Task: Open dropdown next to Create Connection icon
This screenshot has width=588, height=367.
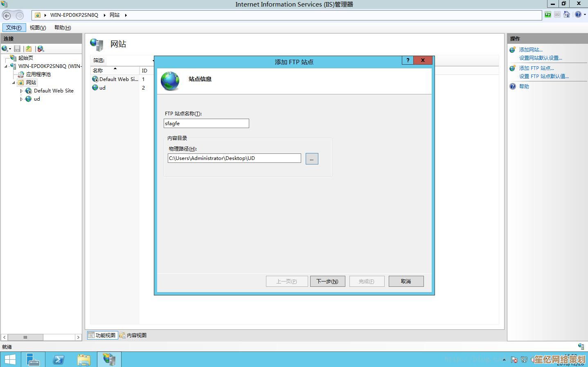Action: point(10,49)
